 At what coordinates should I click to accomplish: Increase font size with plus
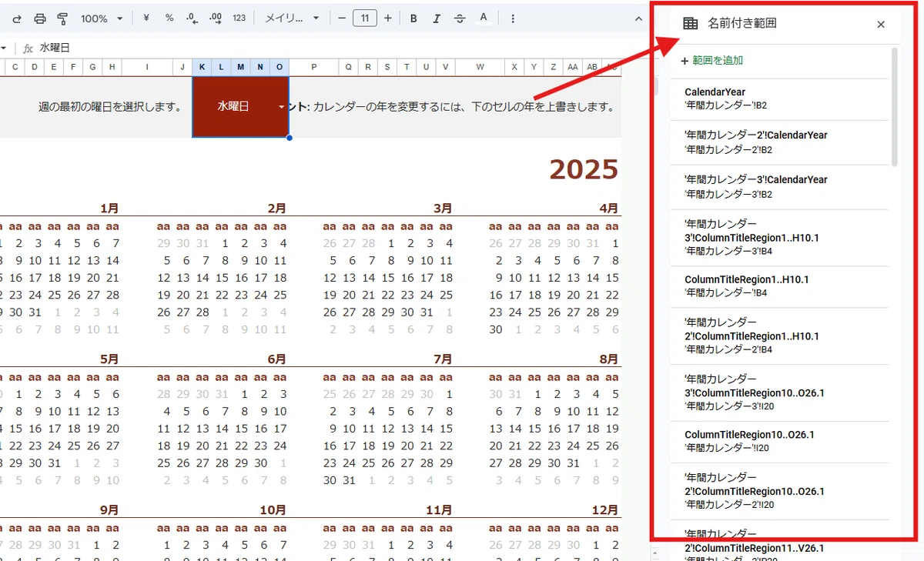(x=387, y=18)
